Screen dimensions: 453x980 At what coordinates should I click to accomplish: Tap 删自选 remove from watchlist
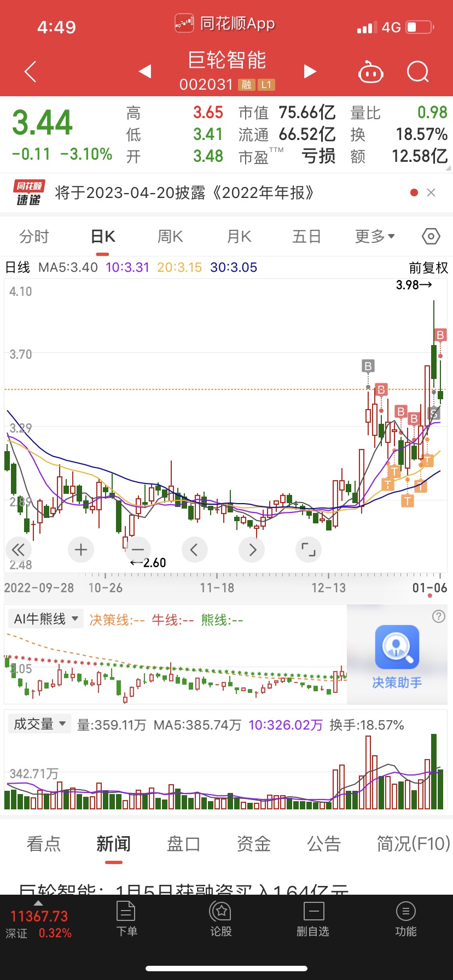coord(313,919)
